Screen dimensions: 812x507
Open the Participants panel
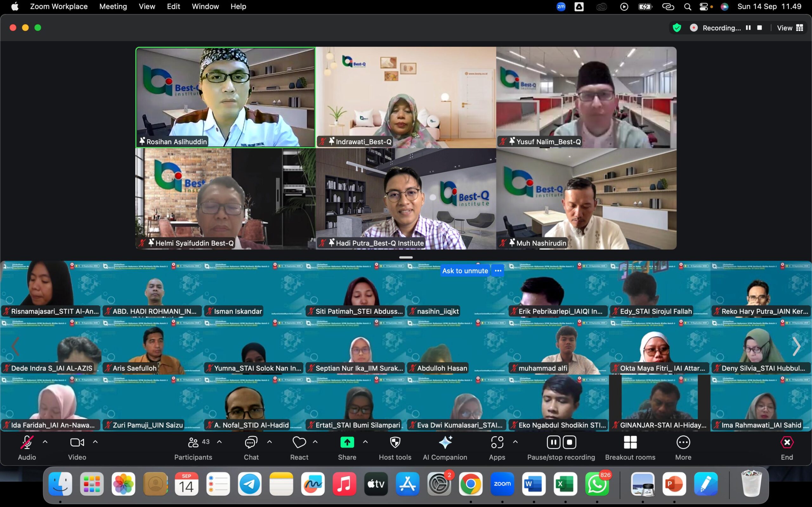click(193, 443)
